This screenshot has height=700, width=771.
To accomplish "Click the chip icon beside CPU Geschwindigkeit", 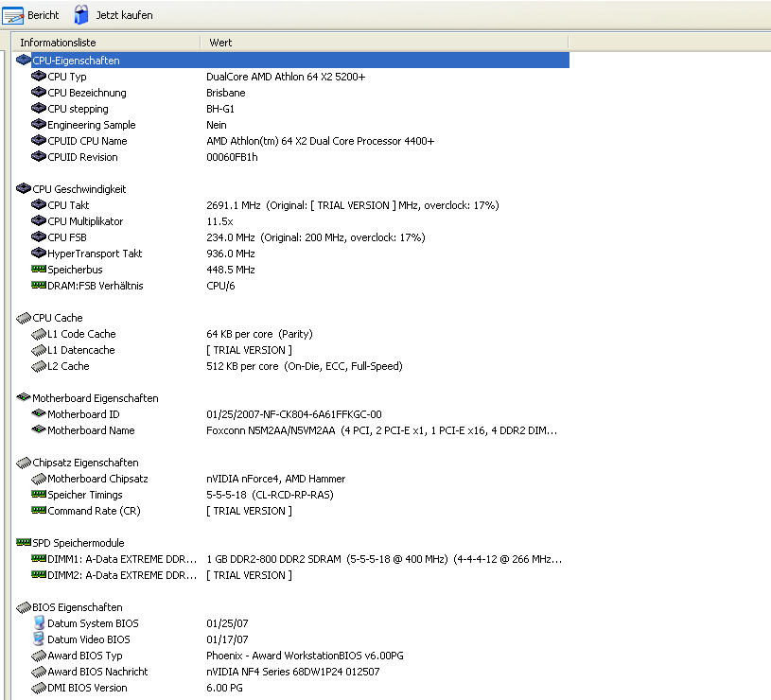I will click(x=24, y=189).
